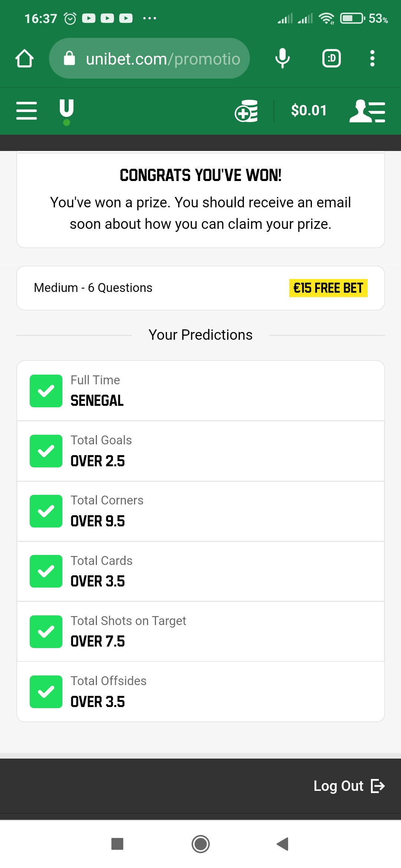Screen dimensions: 401x868
Task: Tap the green check beside Full Time
Action: [x=46, y=391]
